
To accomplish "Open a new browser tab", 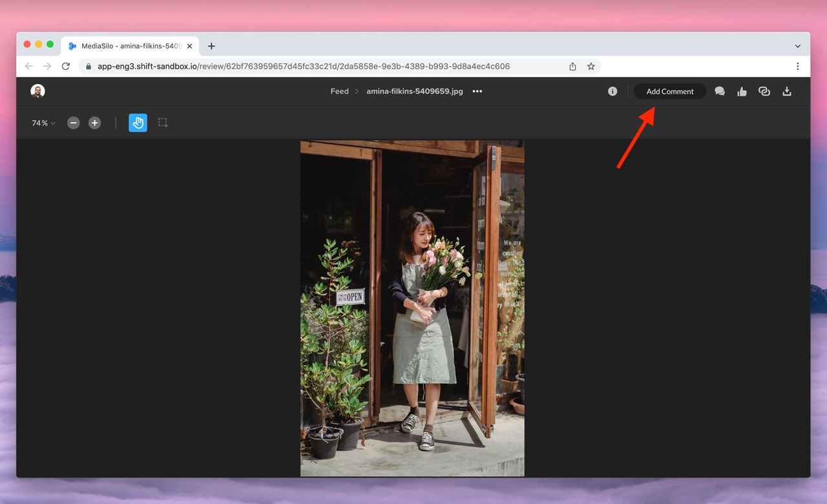I will pos(211,47).
